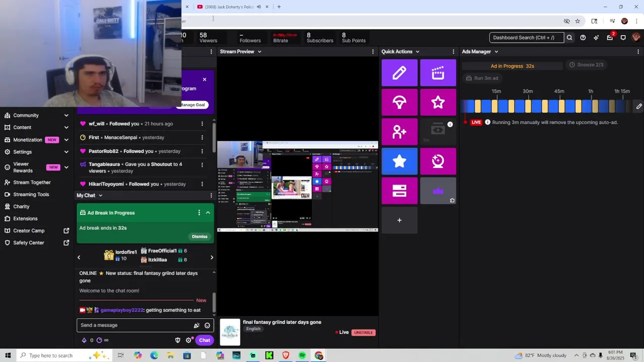Open Extensions in sidebar
This screenshot has height=362, width=644.
pos(25,219)
